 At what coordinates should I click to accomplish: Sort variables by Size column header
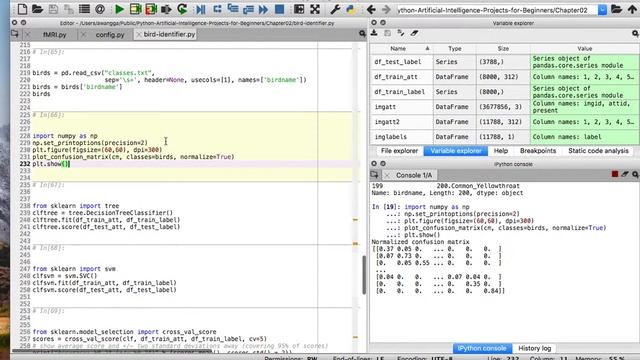[503, 49]
